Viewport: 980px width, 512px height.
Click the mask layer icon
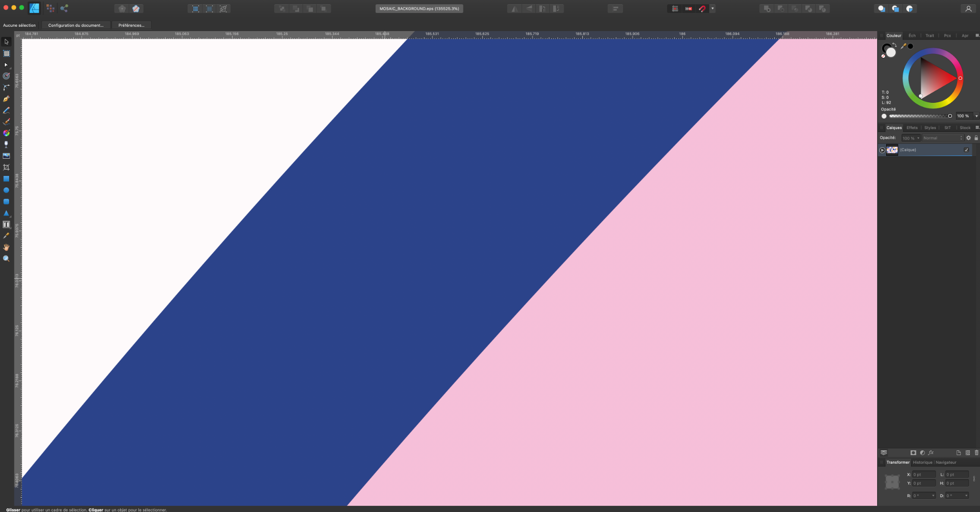click(x=913, y=453)
